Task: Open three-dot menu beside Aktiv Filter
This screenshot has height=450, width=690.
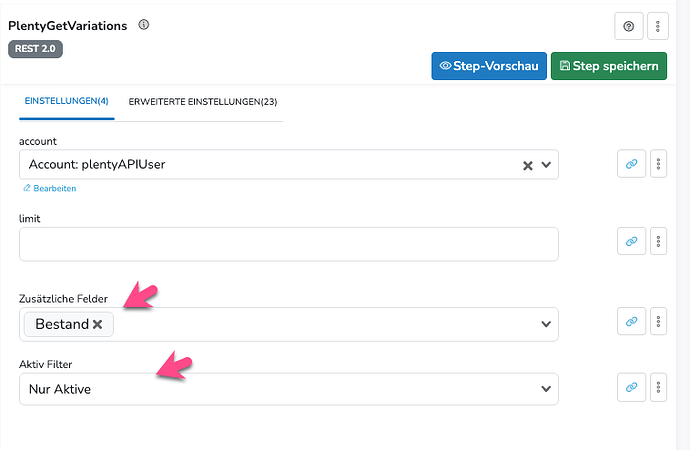Action: click(x=658, y=387)
